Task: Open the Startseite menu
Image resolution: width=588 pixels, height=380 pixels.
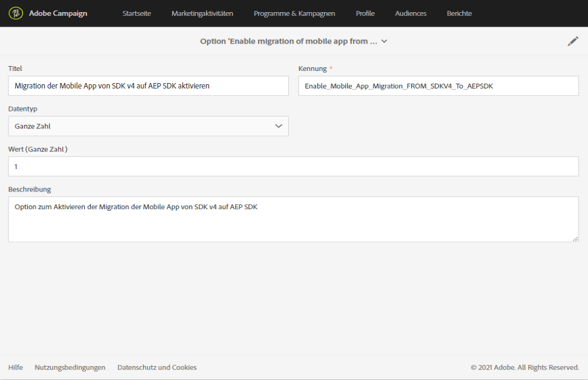Action: coord(136,13)
